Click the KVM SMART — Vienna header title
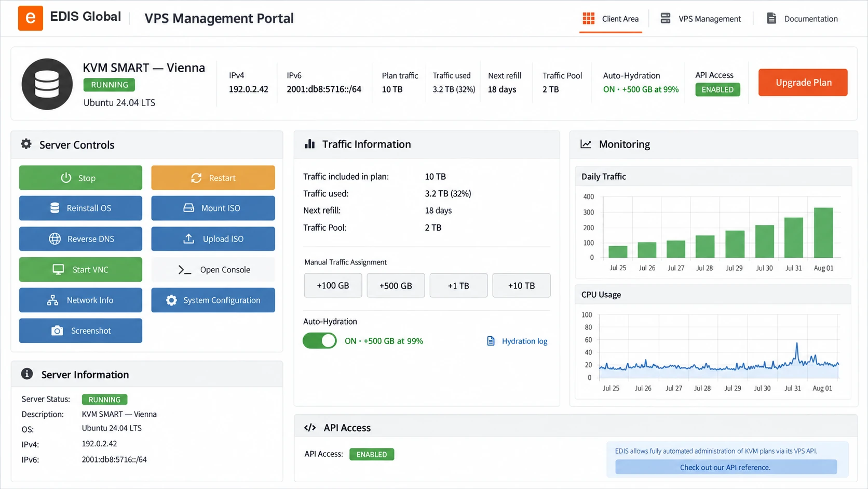The width and height of the screenshot is (868, 489). tap(144, 68)
